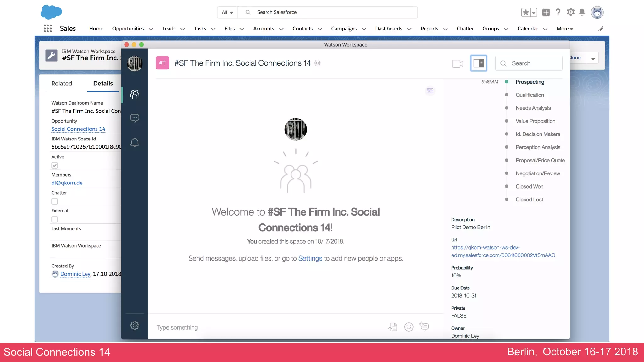
Task: Open the Spaces people icon in Watson sidebar
Action: click(x=135, y=94)
